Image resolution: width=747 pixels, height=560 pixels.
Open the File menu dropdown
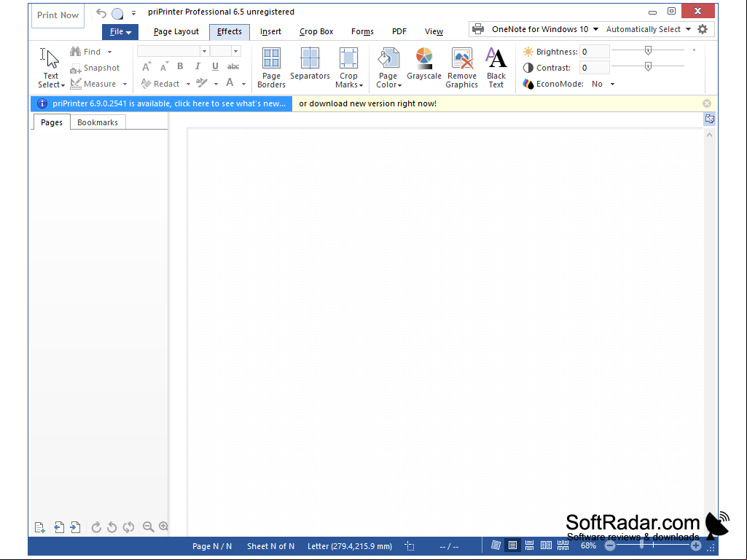[120, 32]
